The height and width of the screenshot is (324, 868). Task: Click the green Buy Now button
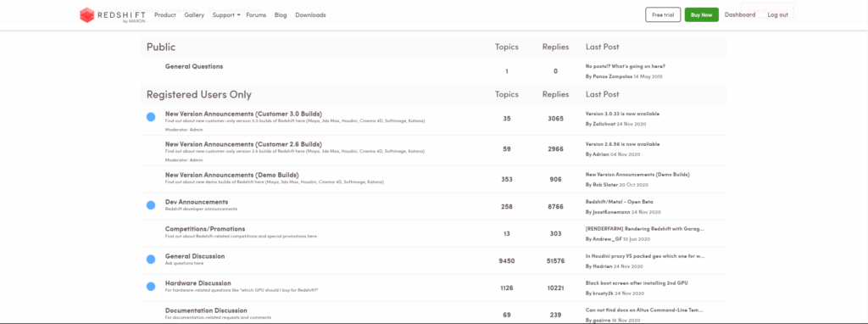tap(701, 15)
